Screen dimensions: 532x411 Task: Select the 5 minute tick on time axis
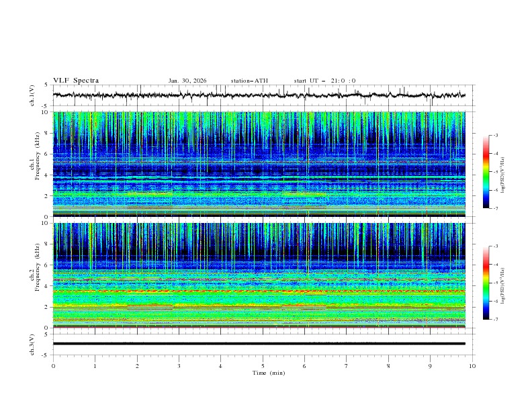click(x=263, y=366)
